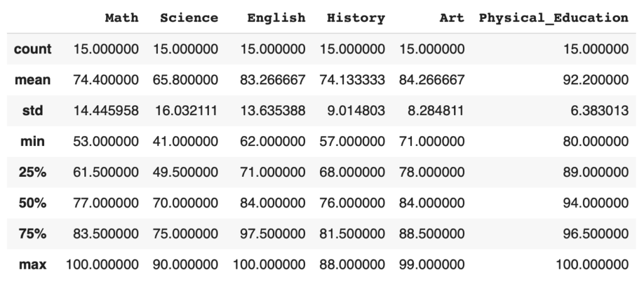
Task: Click the Physical_Education column header
Action: (x=553, y=18)
